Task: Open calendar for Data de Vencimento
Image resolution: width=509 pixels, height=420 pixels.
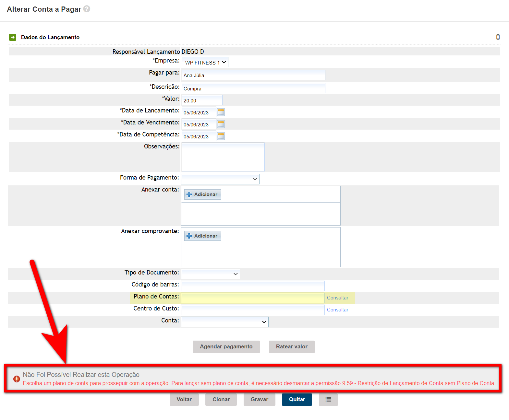Action: [221, 124]
